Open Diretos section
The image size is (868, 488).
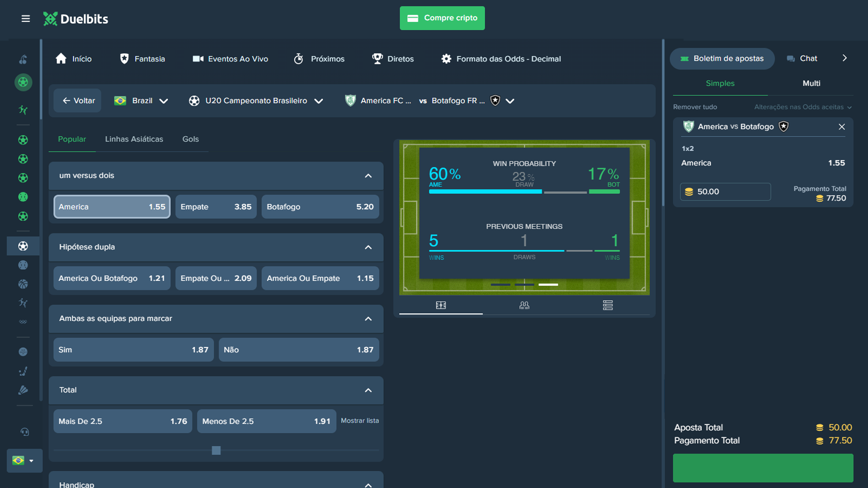tap(392, 59)
